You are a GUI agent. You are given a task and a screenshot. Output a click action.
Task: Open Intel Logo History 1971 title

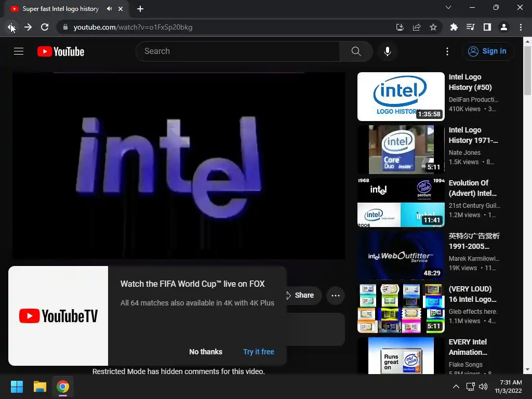[x=473, y=135]
